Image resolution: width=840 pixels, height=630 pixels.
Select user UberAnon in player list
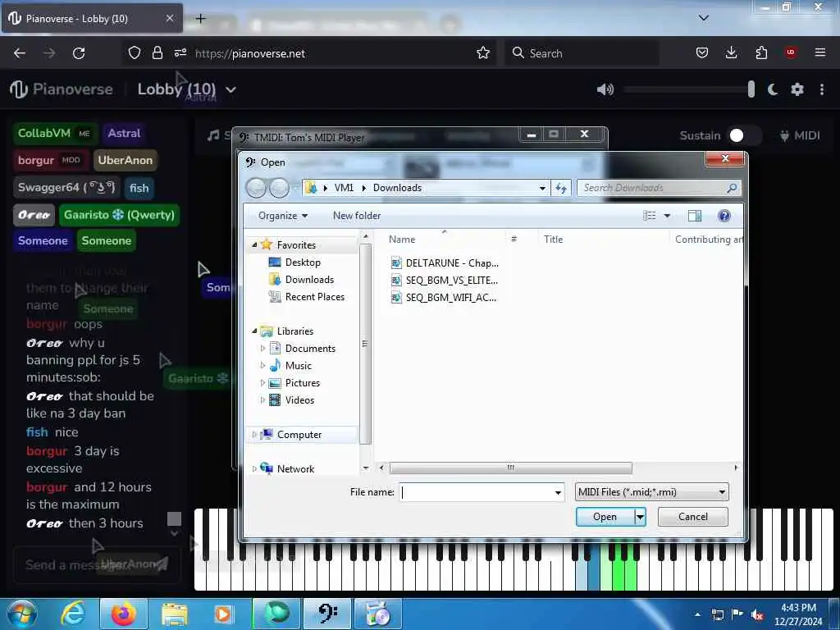(125, 160)
